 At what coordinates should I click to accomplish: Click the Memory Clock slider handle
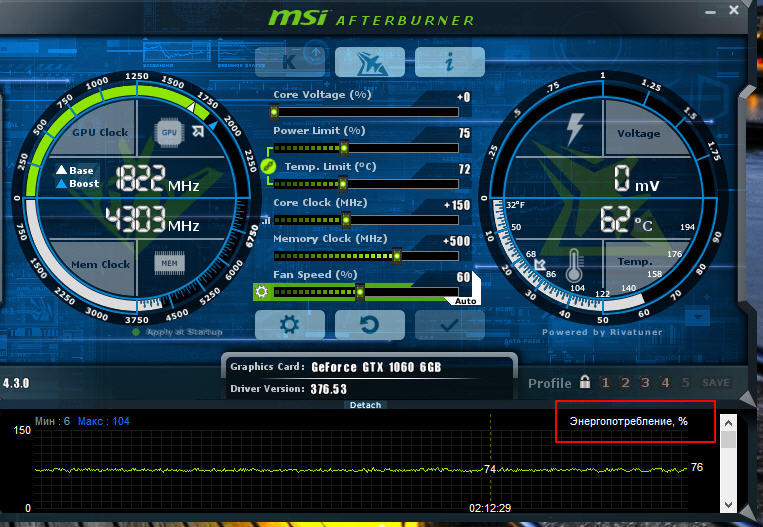397,256
